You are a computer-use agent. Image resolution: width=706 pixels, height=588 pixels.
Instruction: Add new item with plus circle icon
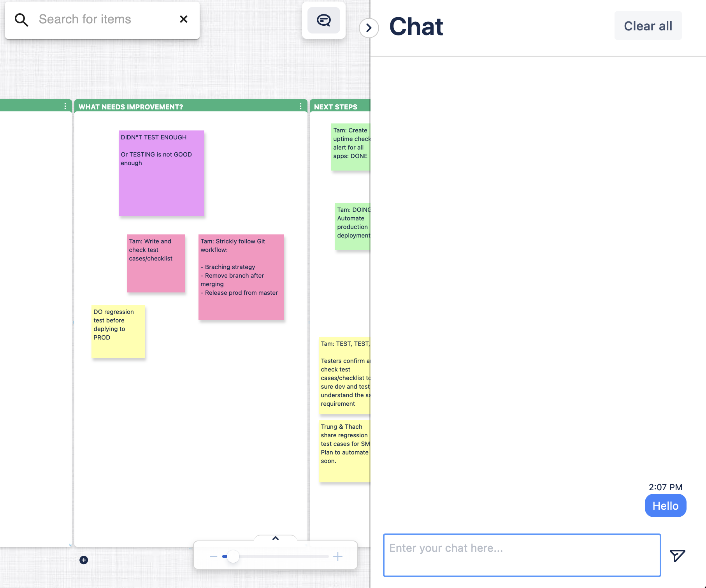coord(84,560)
